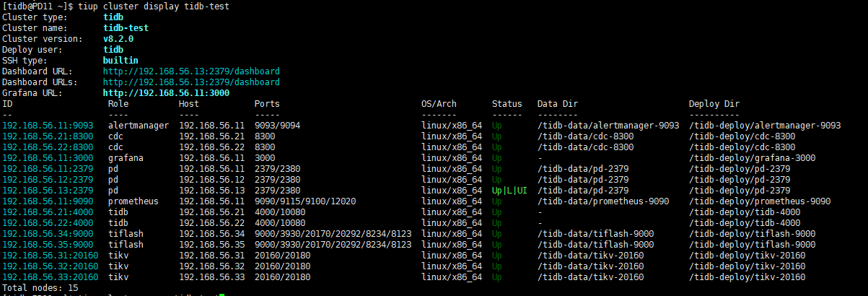Click deploy dir in the 192.168.56.35:9000 row
The height and width of the screenshot is (296, 868).
[753, 245]
